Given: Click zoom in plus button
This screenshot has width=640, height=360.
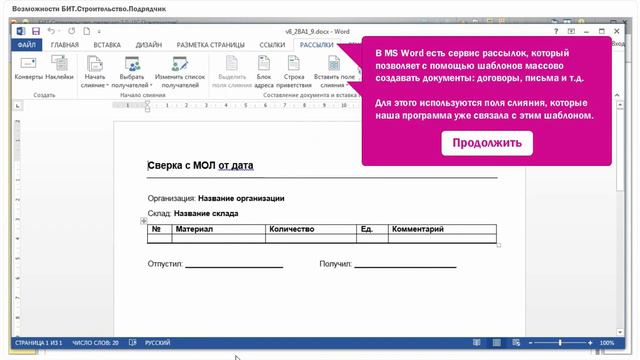Looking at the screenshot, I should (590, 343).
